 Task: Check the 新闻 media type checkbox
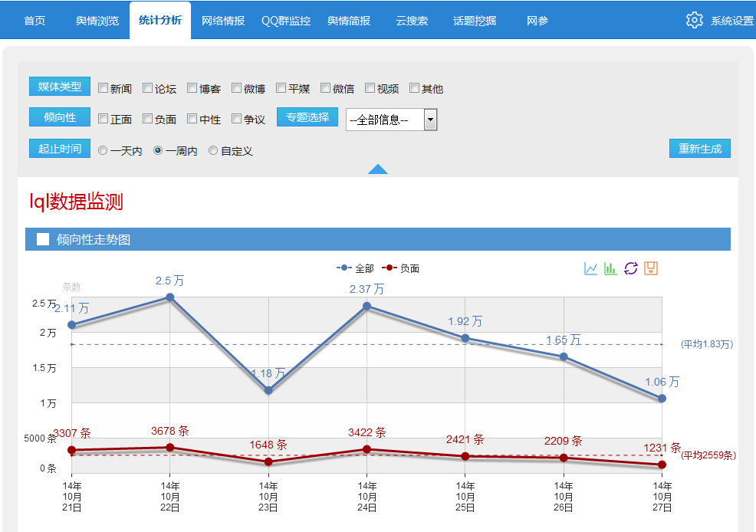(103, 88)
